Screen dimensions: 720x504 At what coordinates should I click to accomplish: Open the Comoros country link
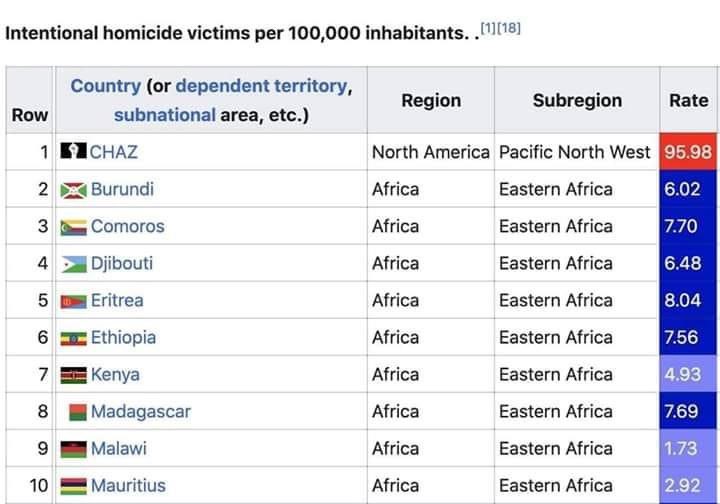(x=127, y=226)
